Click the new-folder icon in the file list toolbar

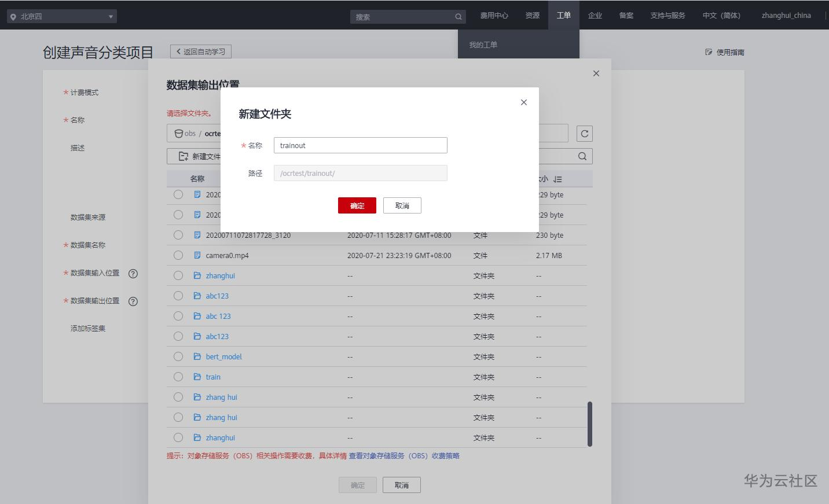tap(184, 156)
